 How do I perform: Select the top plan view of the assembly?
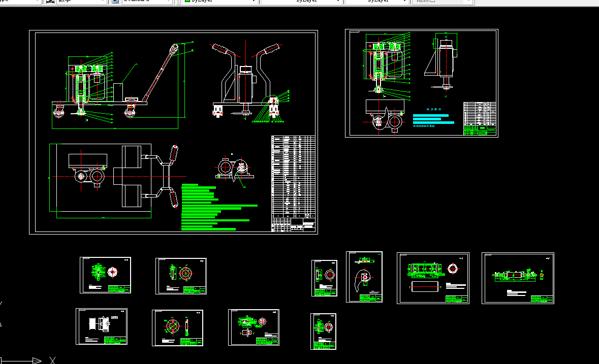coord(118,181)
